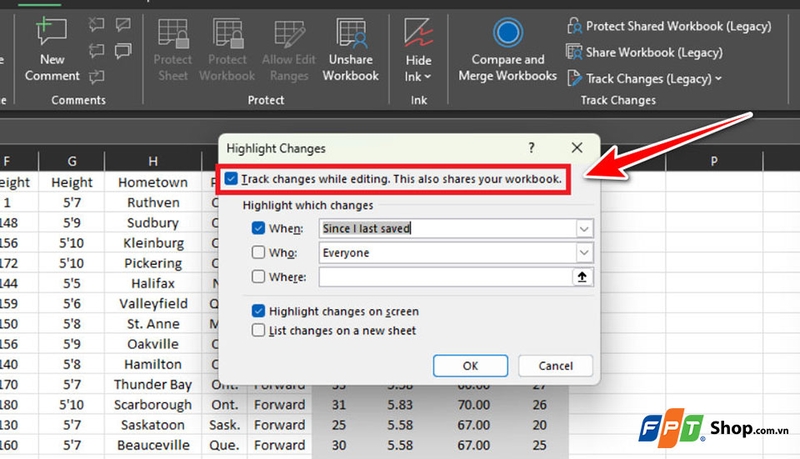
Task: Click the Valleyfield cell
Action: (153, 303)
